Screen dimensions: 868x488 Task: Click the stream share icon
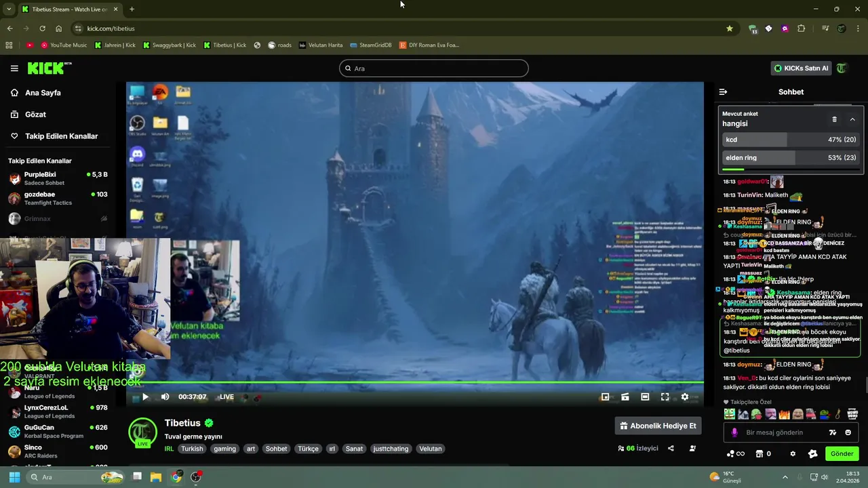[x=671, y=449]
